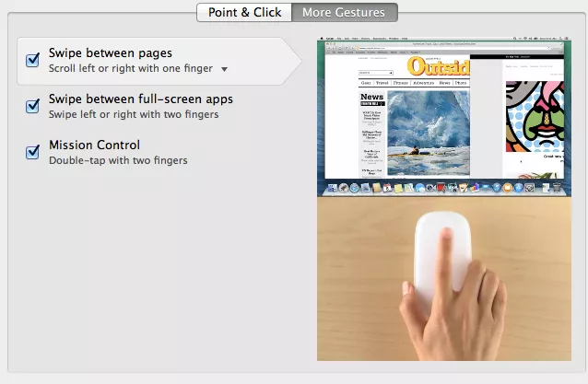Uncheck Swipe between full-screen apps

point(32,107)
